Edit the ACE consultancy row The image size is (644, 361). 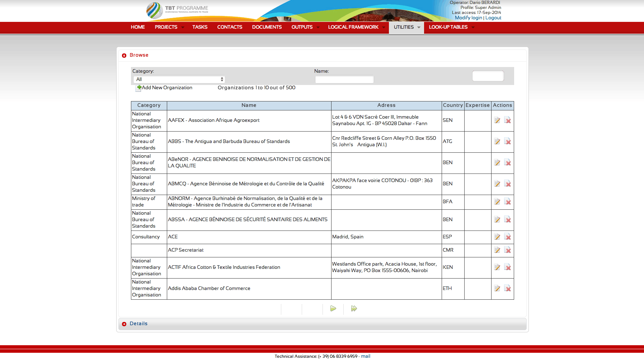tap(497, 237)
